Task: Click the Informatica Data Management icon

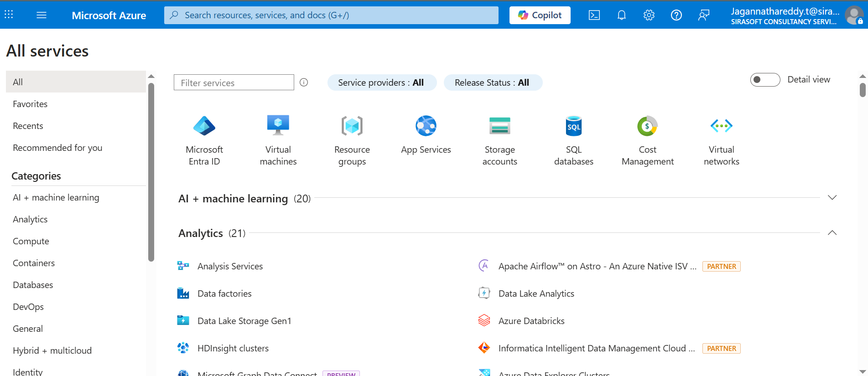Action: (484, 348)
